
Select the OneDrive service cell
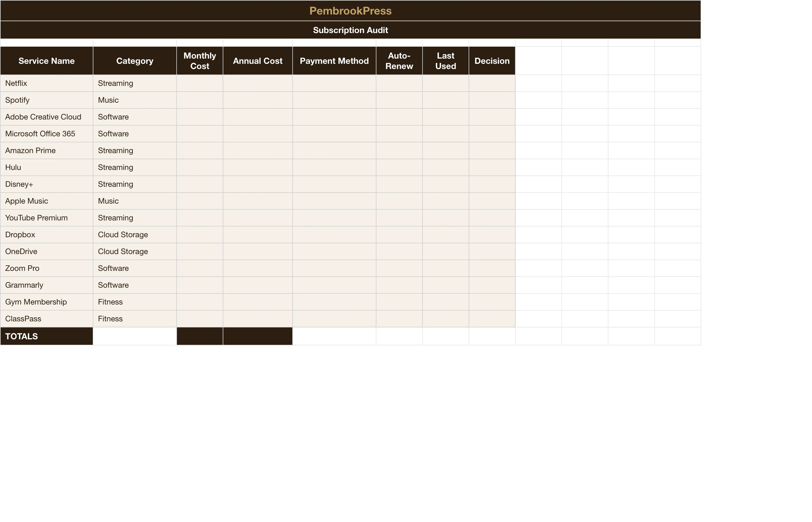[47, 251]
